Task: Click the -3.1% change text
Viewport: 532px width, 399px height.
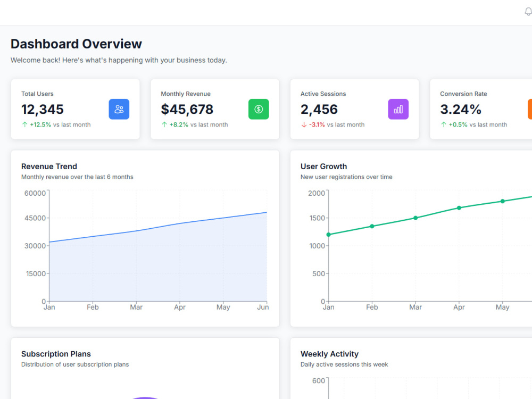Action: click(x=317, y=124)
